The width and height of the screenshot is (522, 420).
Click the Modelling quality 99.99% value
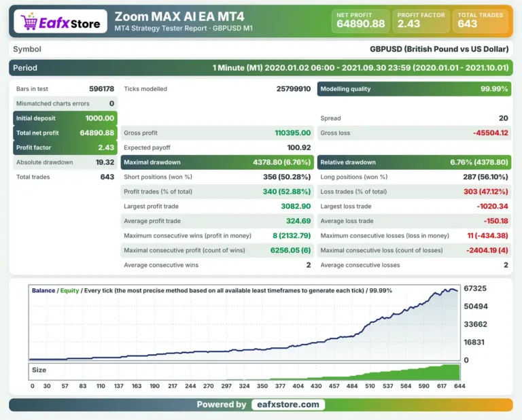pyautogui.click(x=494, y=89)
